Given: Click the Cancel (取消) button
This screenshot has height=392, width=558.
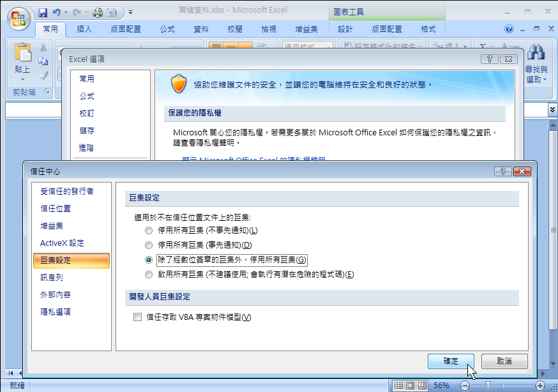Looking at the screenshot, I should [504, 361].
